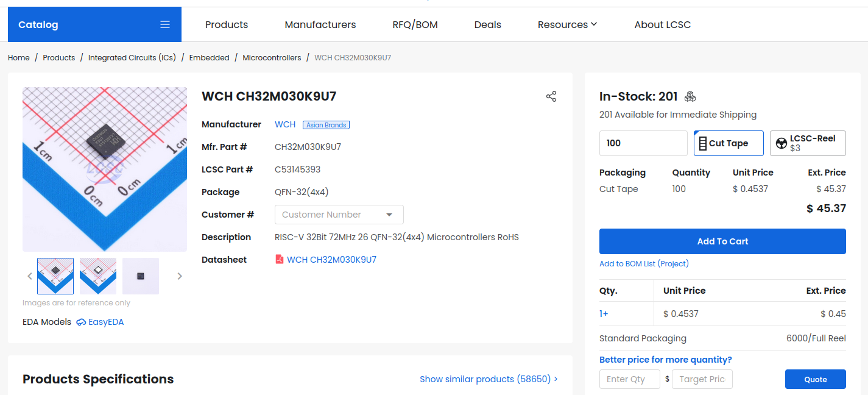The width and height of the screenshot is (868, 395).
Task: Select Cut Tape packaging option
Action: (729, 143)
